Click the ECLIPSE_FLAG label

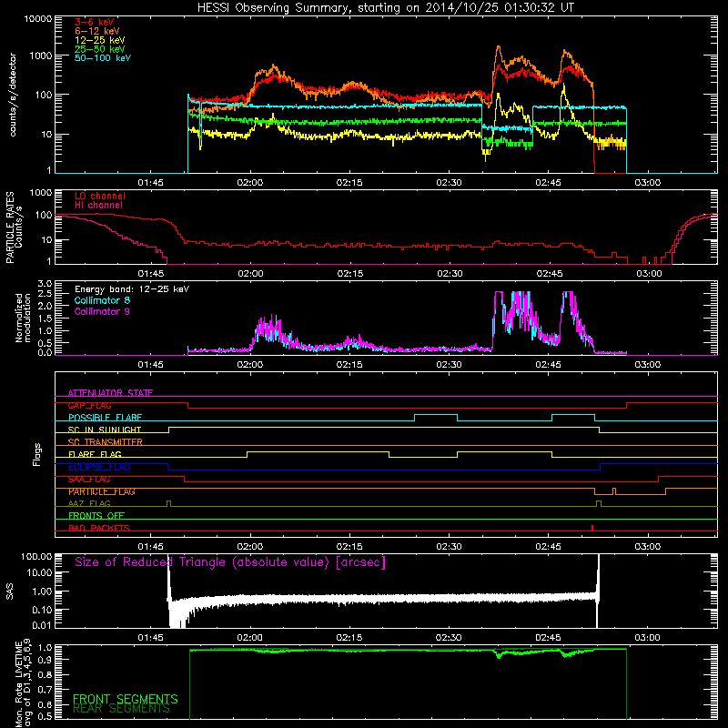(x=99, y=467)
